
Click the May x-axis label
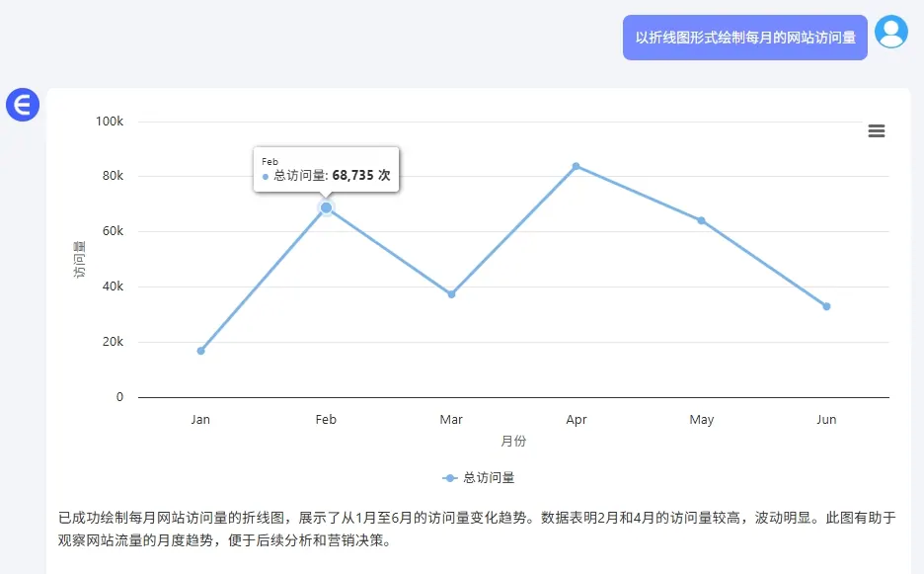click(x=701, y=420)
